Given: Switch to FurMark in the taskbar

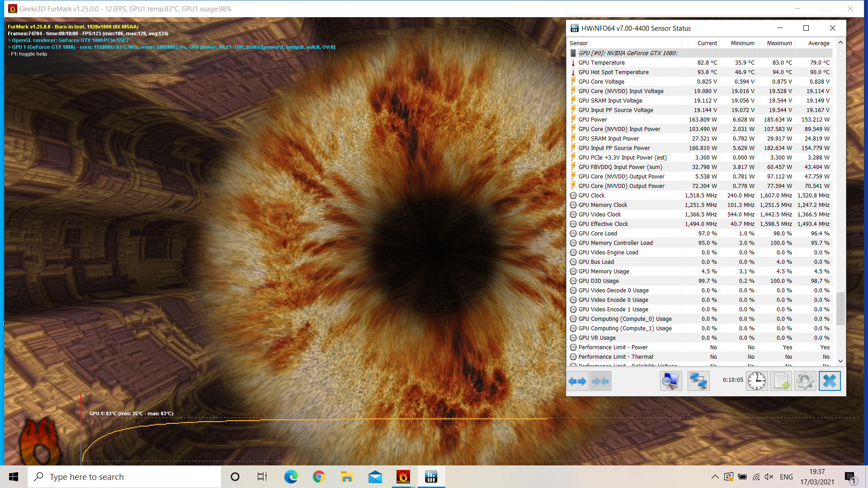Looking at the screenshot, I should (403, 477).
